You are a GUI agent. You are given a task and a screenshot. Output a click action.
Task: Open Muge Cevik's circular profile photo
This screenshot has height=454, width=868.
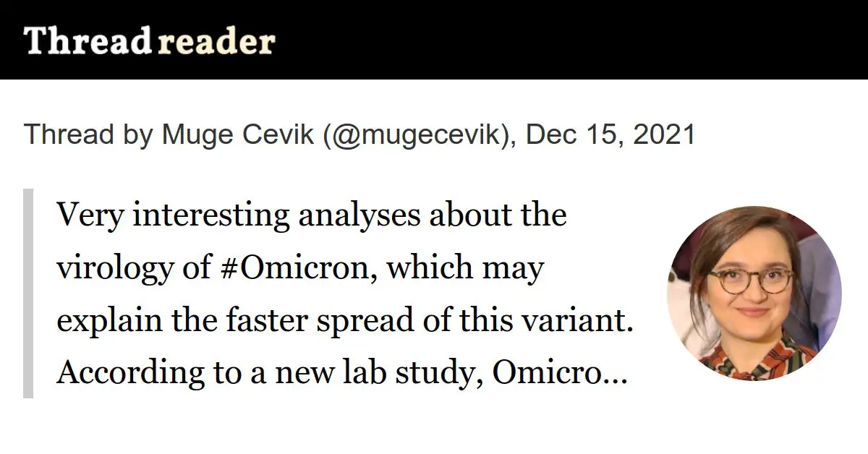754,293
